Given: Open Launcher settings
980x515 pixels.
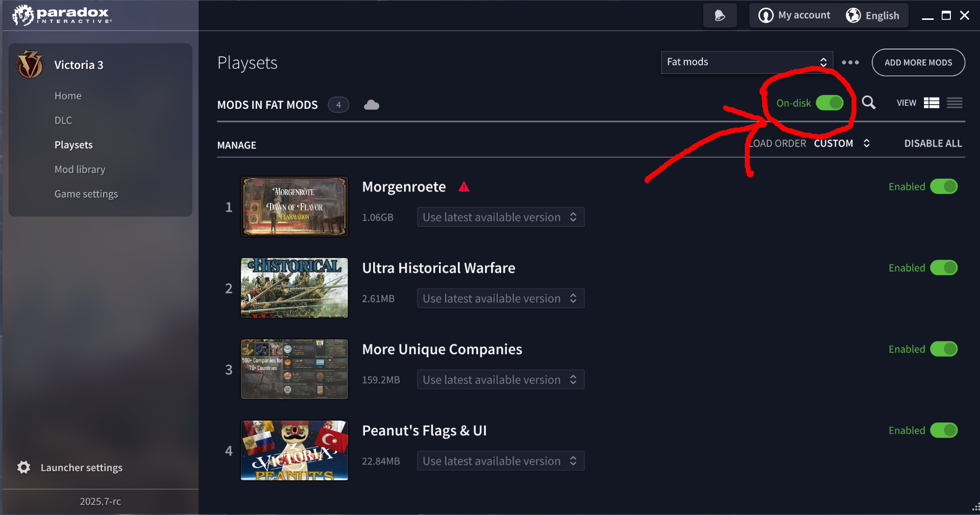Looking at the screenshot, I should pyautogui.click(x=81, y=468).
